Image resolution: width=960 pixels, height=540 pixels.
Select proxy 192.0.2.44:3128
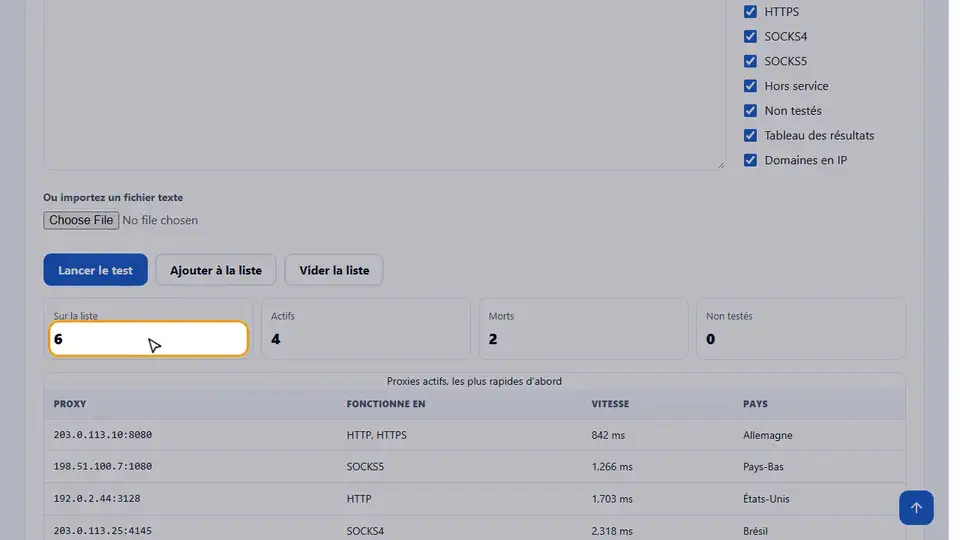pyautogui.click(x=97, y=498)
